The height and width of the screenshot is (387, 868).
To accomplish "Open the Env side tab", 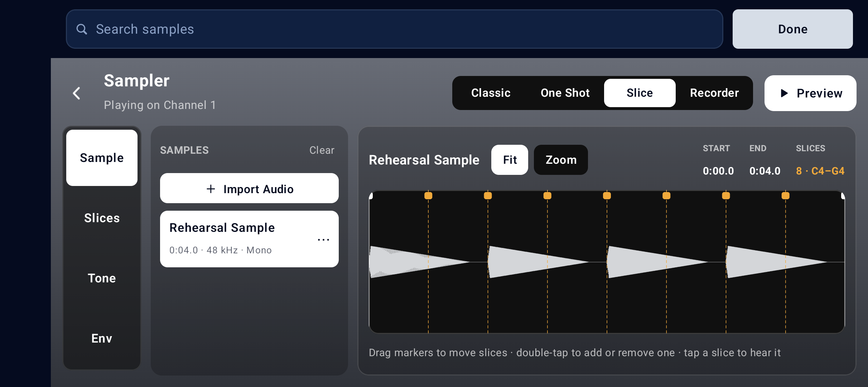I will (102, 338).
